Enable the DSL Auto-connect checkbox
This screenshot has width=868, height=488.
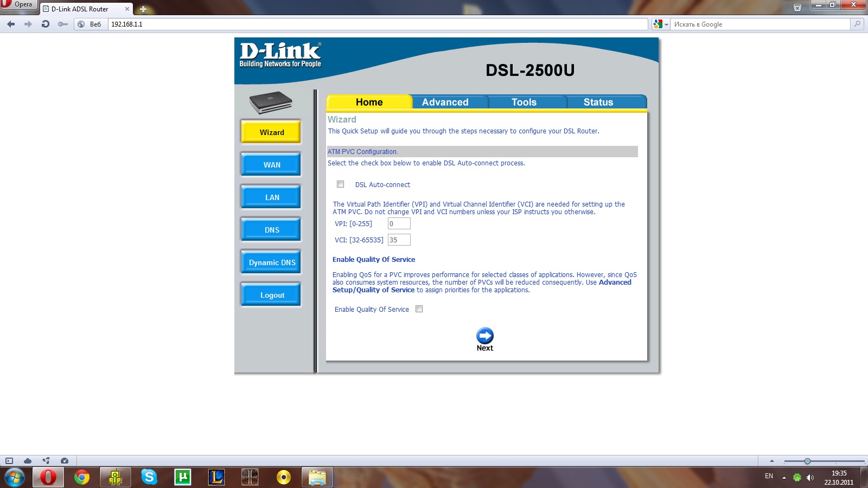tap(340, 184)
